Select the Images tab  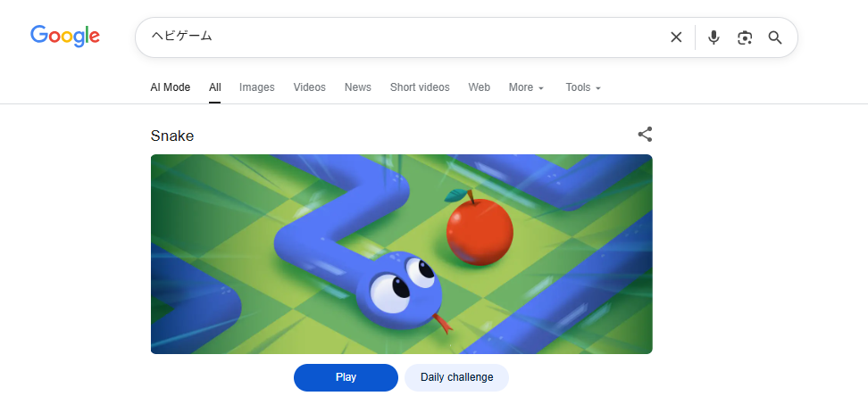[x=257, y=87]
